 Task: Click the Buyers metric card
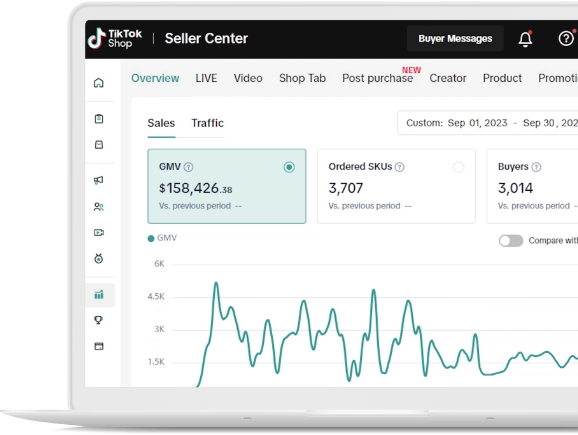[x=532, y=186]
